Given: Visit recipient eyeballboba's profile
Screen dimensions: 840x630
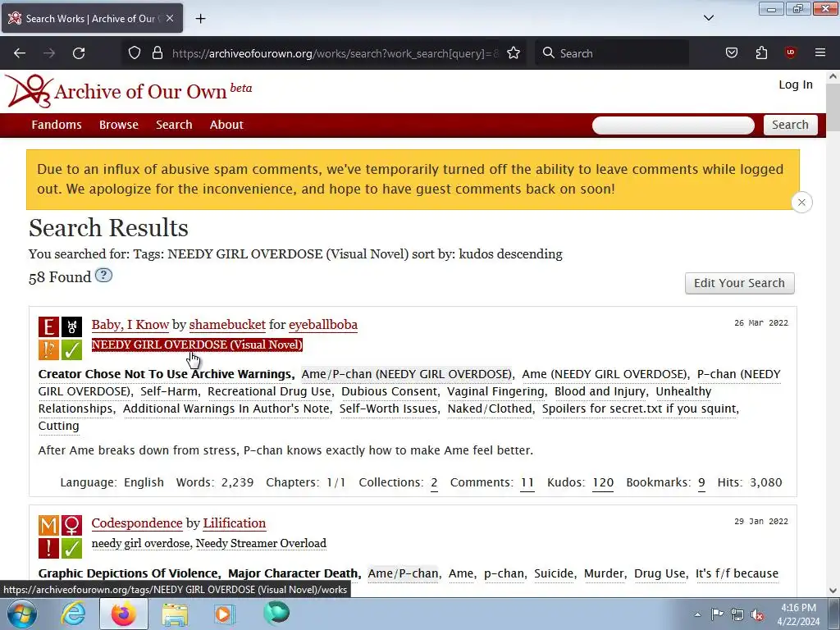Looking at the screenshot, I should (x=323, y=325).
